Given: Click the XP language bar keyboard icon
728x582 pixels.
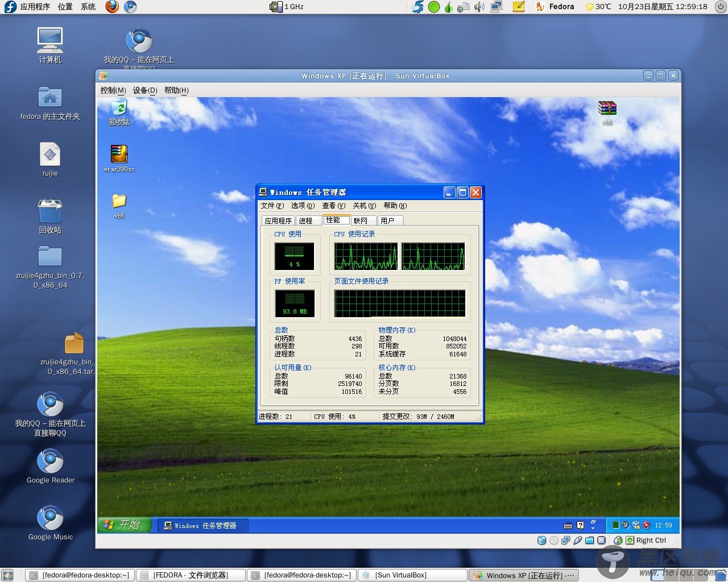Looking at the screenshot, I should [568, 526].
